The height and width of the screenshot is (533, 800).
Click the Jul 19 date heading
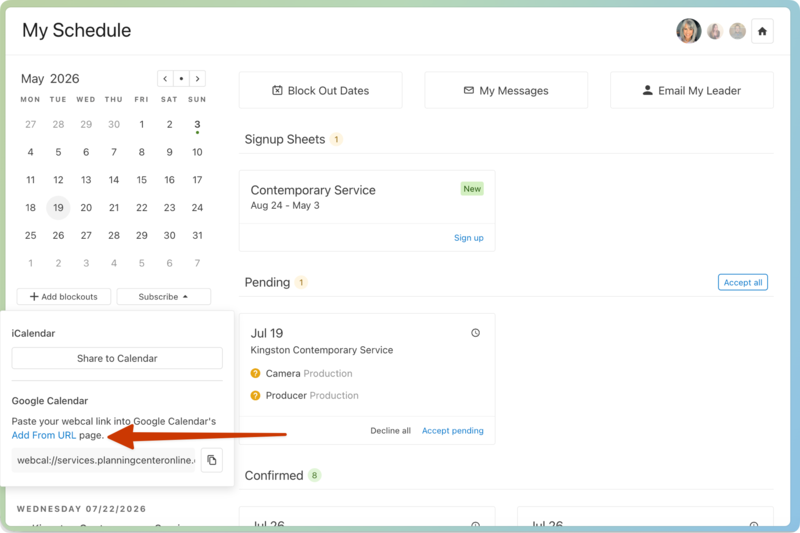point(267,333)
